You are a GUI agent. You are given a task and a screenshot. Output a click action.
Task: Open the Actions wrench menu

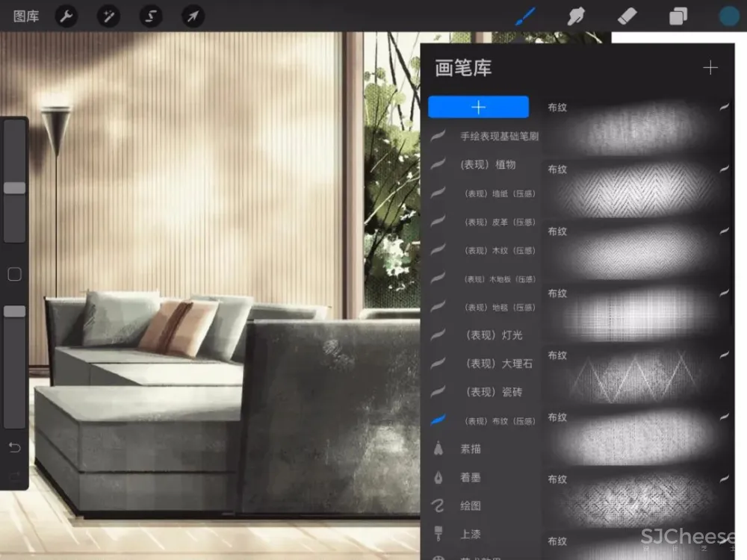[66, 16]
